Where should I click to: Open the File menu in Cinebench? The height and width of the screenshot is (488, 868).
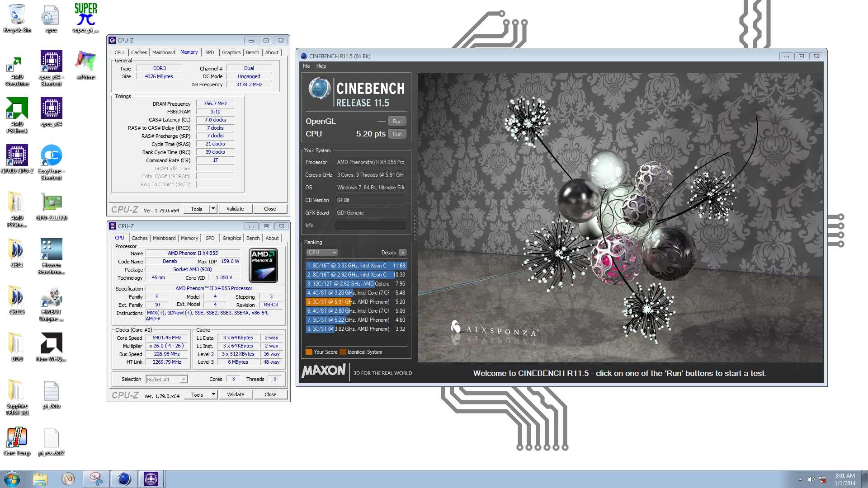click(x=306, y=66)
